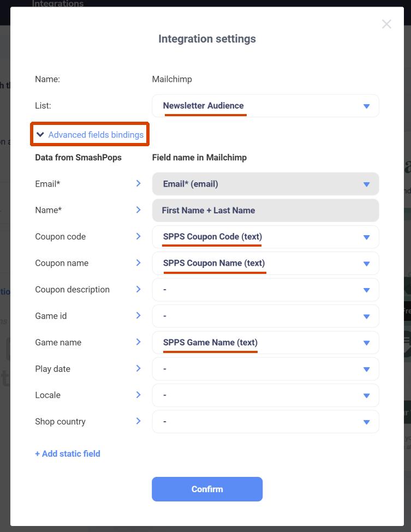Open the Email* (email) field dropdown

pyautogui.click(x=265, y=184)
